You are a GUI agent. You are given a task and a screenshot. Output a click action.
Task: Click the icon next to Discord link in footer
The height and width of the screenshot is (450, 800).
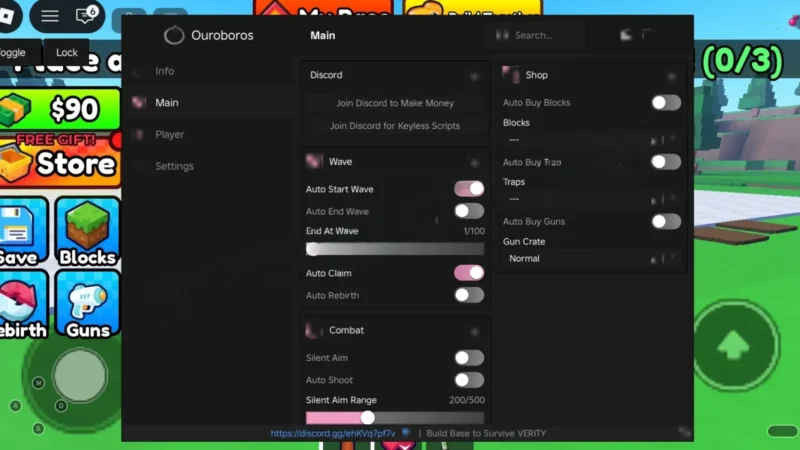[x=406, y=433]
